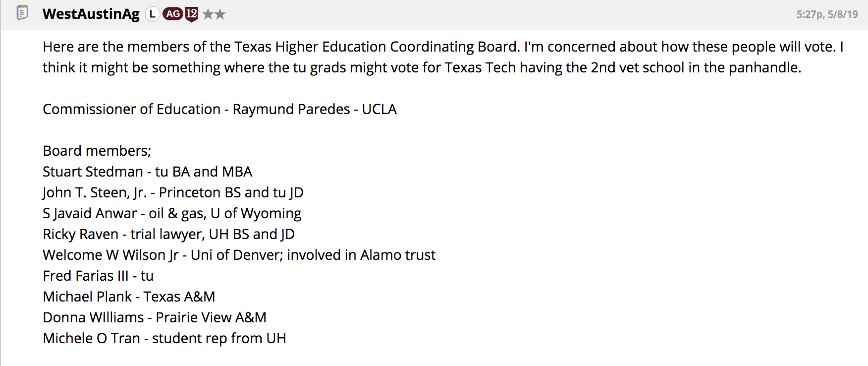Click the John T. Steen, Jr. line
The height and width of the screenshot is (366, 868).
tap(173, 192)
